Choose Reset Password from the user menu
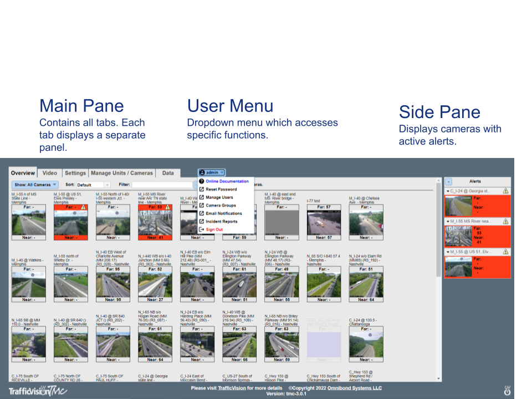The width and height of the screenshot is (532, 399). (221, 190)
